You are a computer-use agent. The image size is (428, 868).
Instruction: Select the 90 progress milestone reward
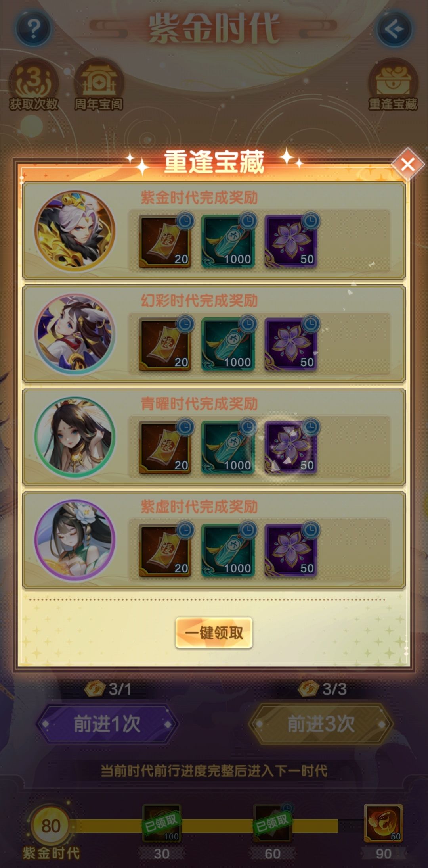(x=384, y=823)
